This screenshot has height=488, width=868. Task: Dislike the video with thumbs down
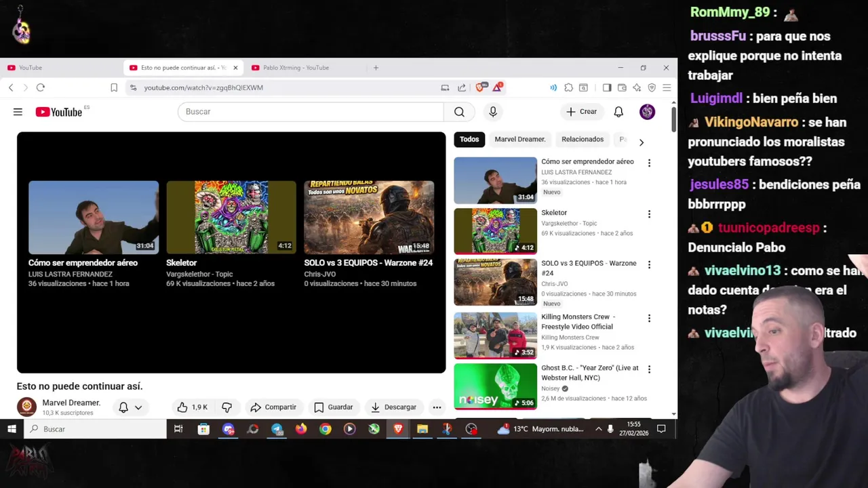point(227,407)
